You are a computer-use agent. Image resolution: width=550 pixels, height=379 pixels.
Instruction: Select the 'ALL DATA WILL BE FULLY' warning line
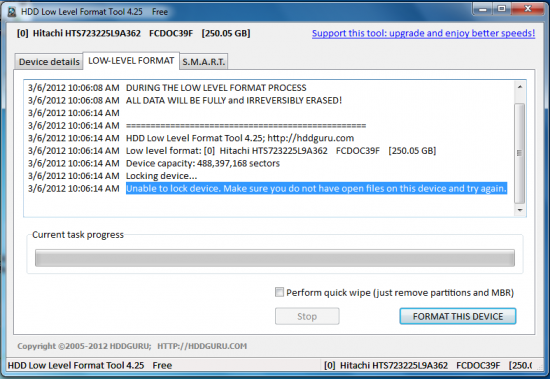click(x=234, y=100)
